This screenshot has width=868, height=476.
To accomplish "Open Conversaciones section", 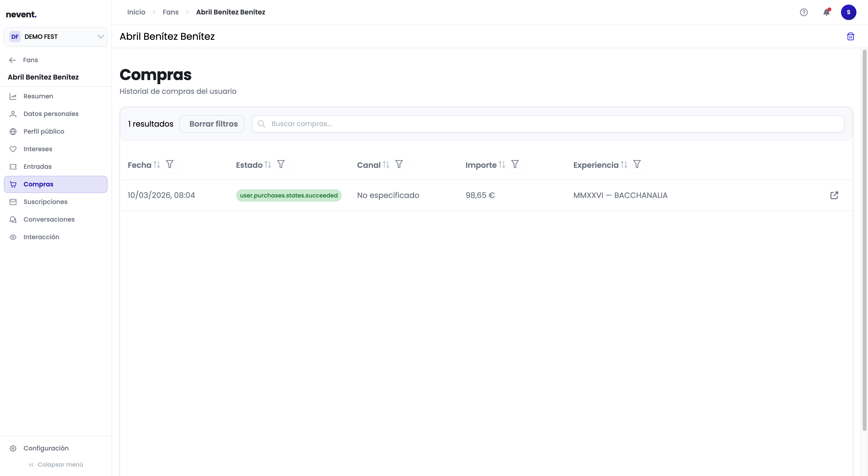I will tap(56, 219).
